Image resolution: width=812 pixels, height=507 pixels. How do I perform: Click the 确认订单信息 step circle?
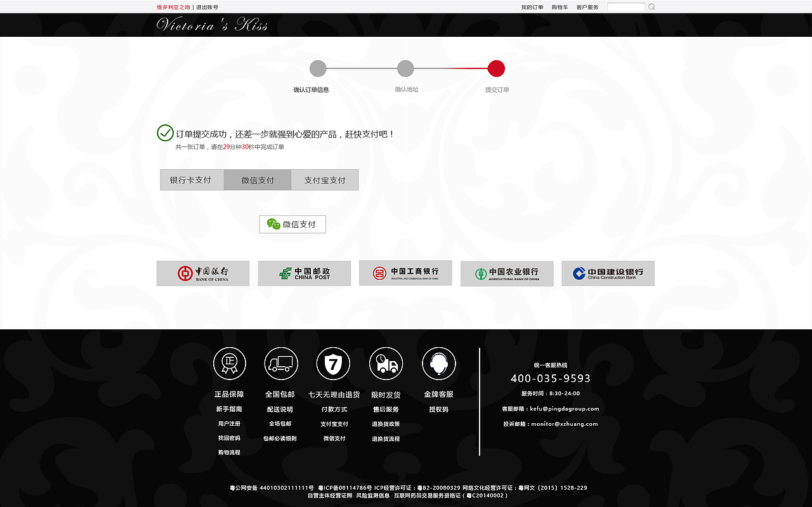pos(318,69)
